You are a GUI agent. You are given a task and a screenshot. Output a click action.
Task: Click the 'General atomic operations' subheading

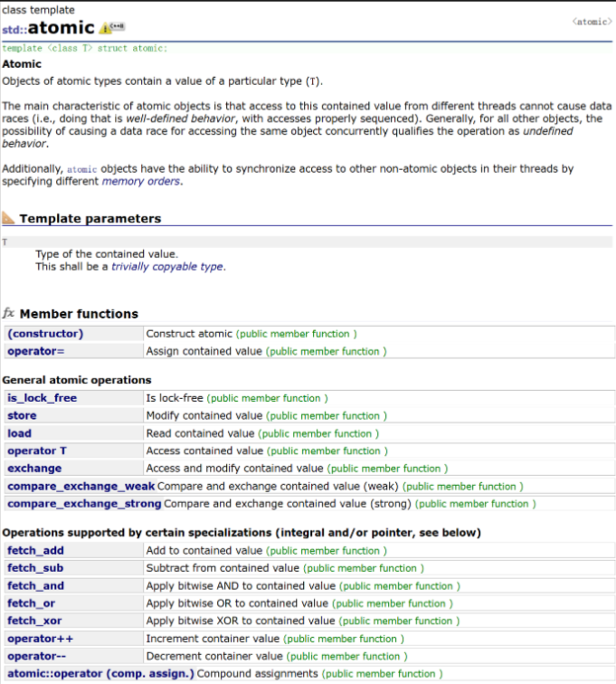click(x=77, y=380)
